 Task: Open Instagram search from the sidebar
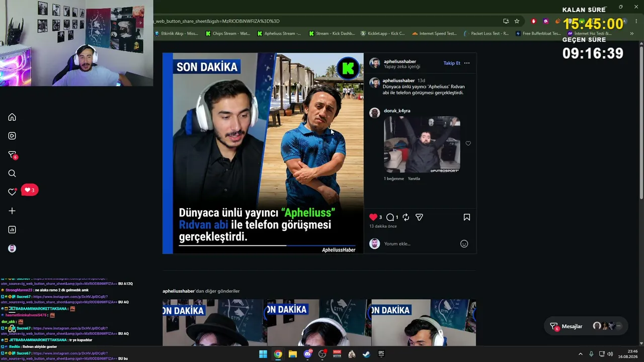pos(12,173)
